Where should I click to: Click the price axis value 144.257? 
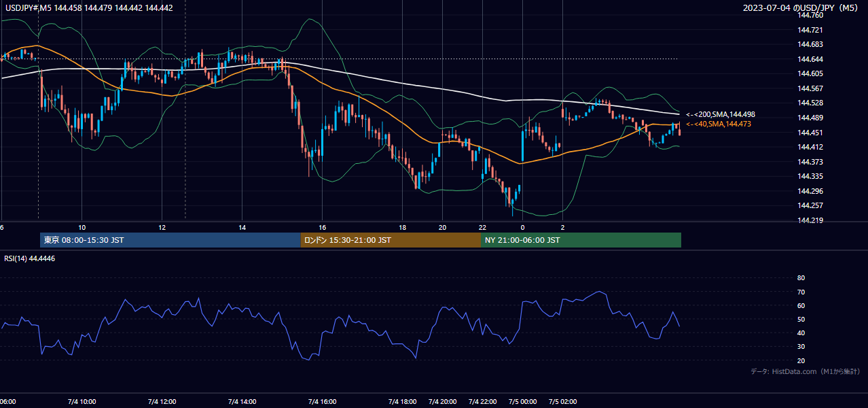pos(809,205)
